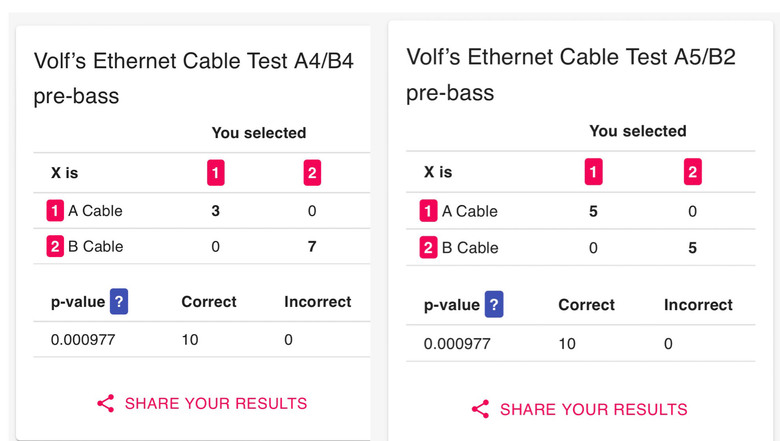Click the Incorrect column header in A4/B4 card

click(318, 302)
